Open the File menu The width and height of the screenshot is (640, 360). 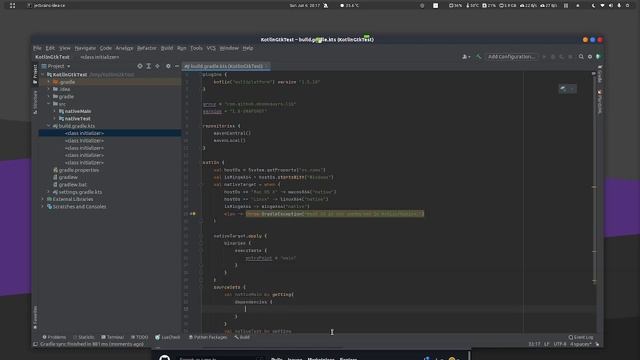tap(37, 48)
